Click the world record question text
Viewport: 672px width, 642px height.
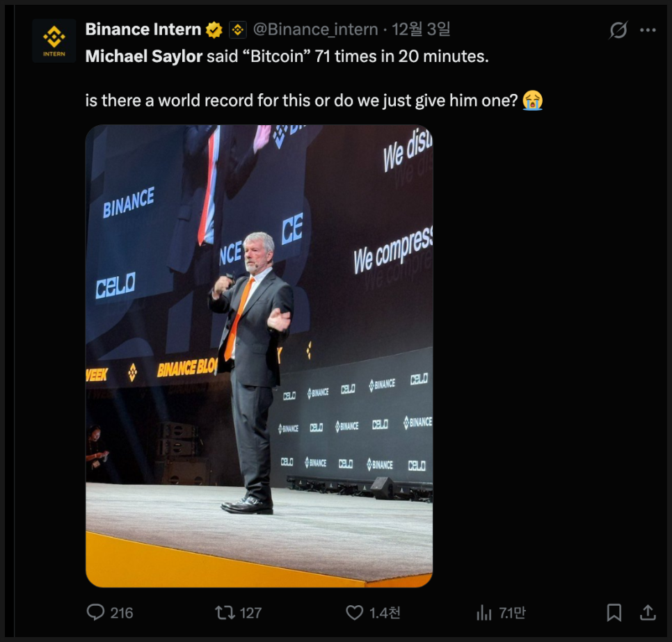[x=302, y=100]
